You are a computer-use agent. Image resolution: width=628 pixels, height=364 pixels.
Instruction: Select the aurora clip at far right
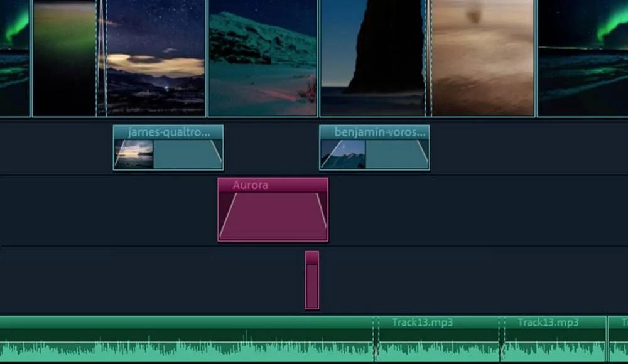[583, 58]
